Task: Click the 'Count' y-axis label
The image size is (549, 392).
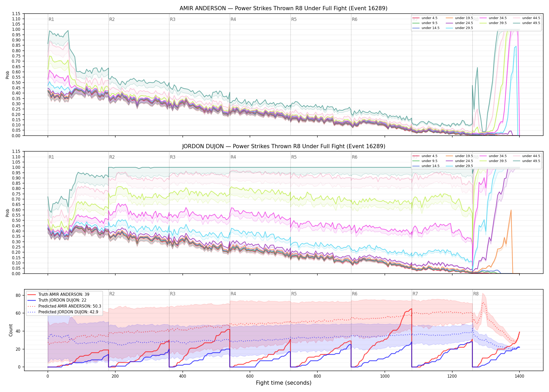Action: [11, 330]
